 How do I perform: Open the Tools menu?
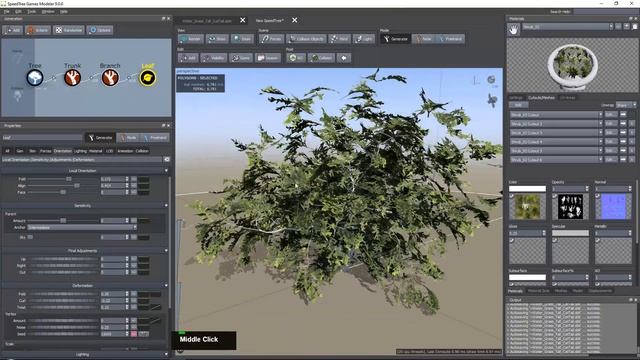click(x=32, y=11)
